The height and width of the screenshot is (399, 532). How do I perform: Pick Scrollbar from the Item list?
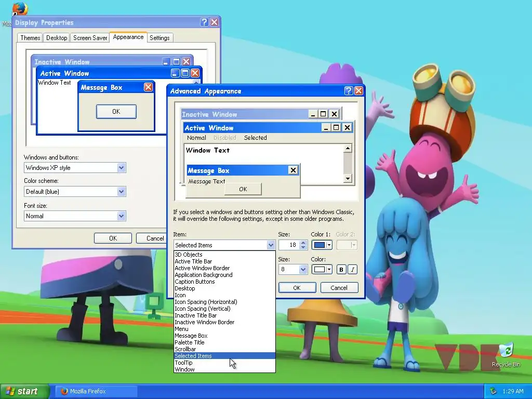(x=224, y=349)
